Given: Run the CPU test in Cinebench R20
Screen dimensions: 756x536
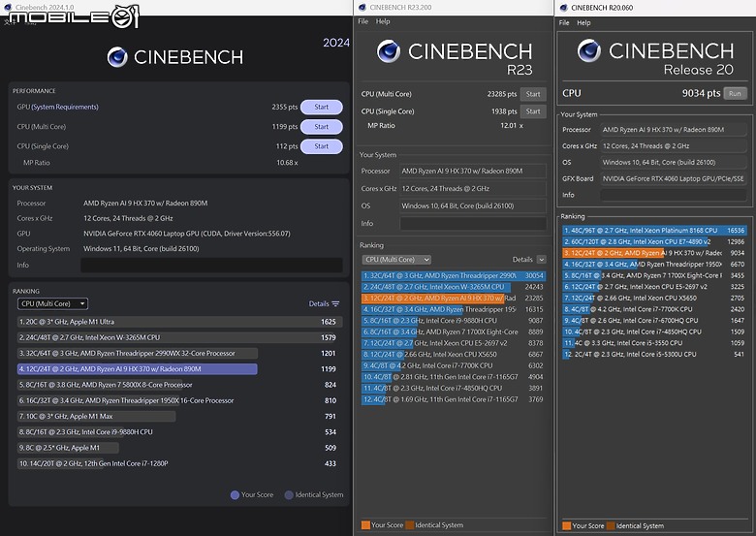Looking at the screenshot, I should (x=735, y=93).
